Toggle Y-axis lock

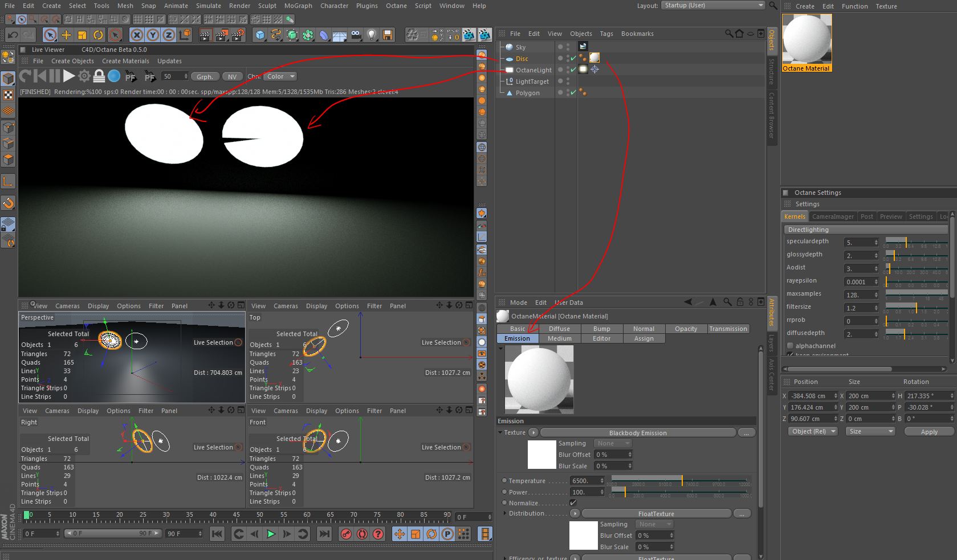tap(153, 35)
